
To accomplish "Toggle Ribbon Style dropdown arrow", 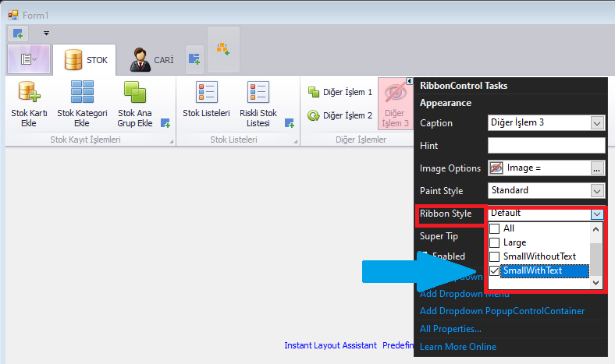I will pyautogui.click(x=597, y=214).
